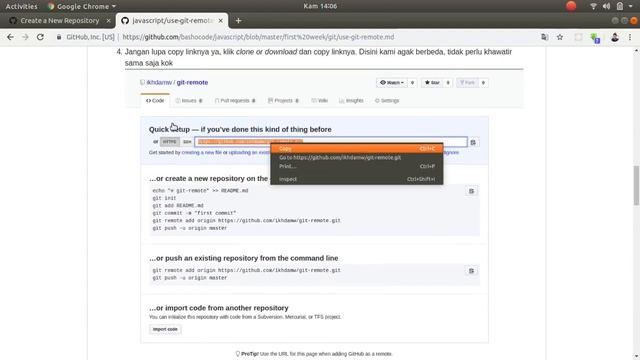The width and height of the screenshot is (640, 360).
Task: Open the repository Settings tab
Action: [387, 100]
